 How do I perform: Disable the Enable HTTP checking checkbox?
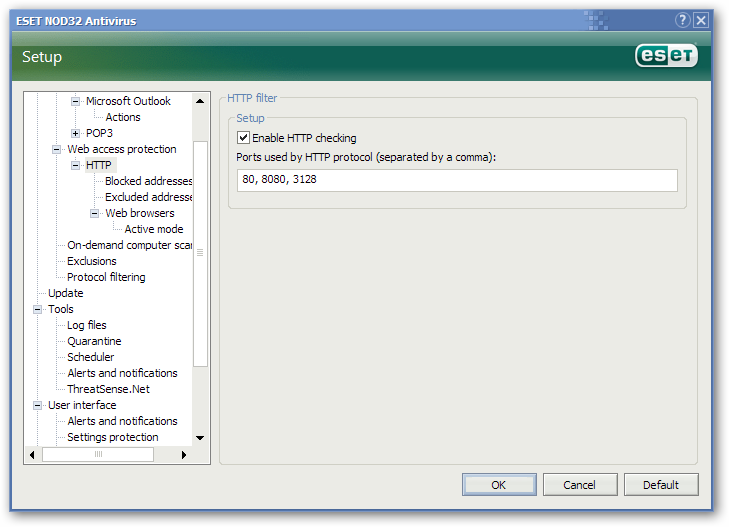point(243,138)
